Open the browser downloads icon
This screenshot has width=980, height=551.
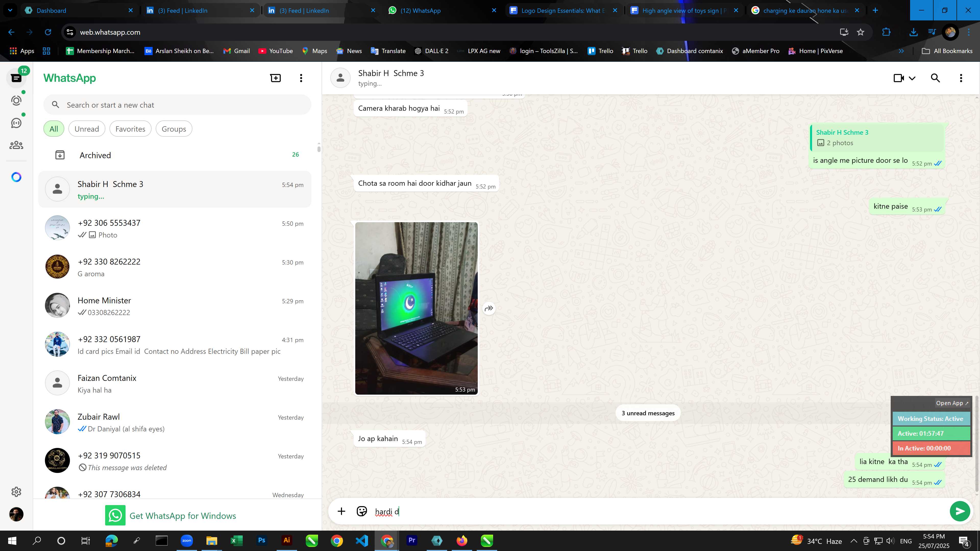tap(913, 32)
